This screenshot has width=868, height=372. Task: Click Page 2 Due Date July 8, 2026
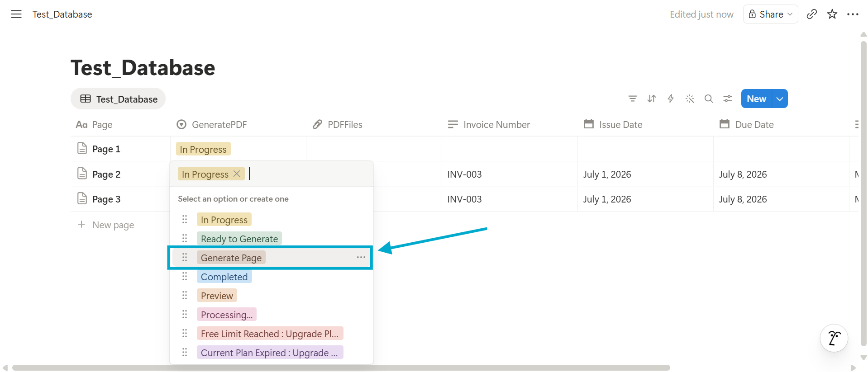(x=743, y=174)
